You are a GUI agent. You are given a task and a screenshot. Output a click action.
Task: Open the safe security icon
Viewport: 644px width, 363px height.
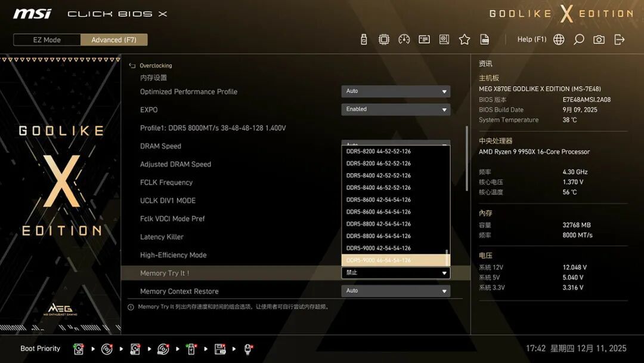pos(444,39)
